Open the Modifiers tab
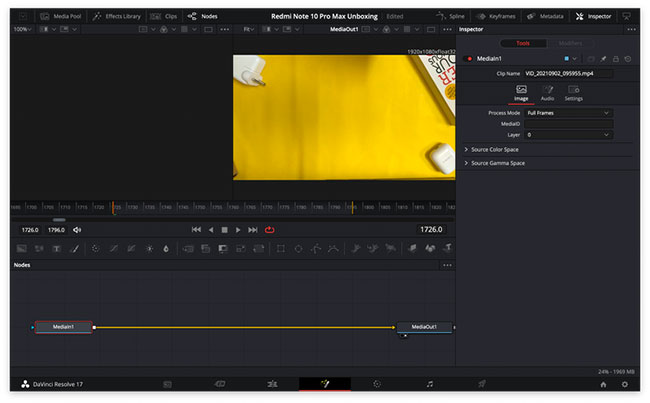The height and width of the screenshot is (403, 650). pyautogui.click(x=570, y=43)
